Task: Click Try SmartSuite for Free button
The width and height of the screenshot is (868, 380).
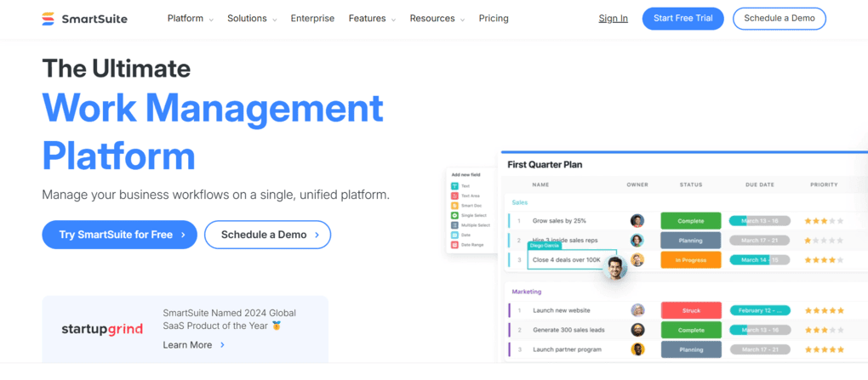Action: point(120,235)
